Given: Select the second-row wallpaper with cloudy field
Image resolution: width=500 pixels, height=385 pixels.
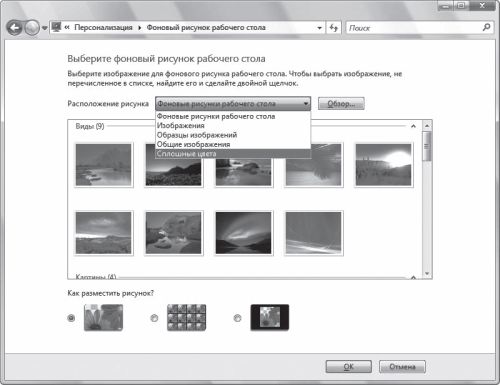Looking at the screenshot, I should click(x=104, y=233).
